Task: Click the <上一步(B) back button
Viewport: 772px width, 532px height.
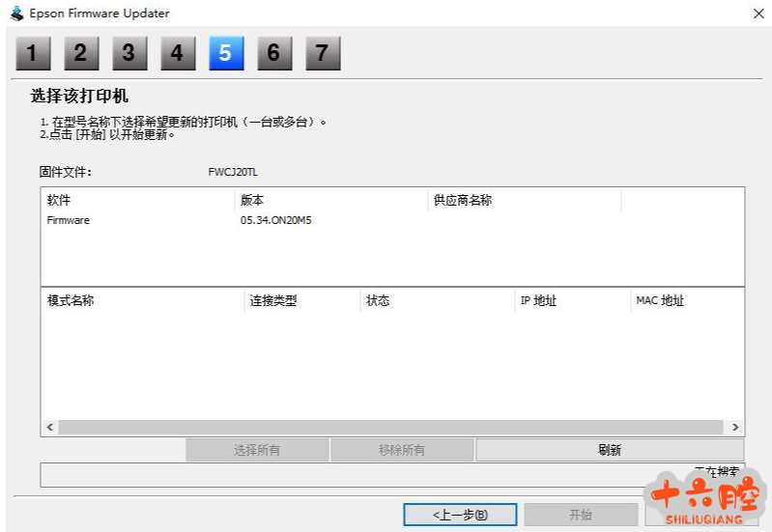Action: tap(460, 515)
